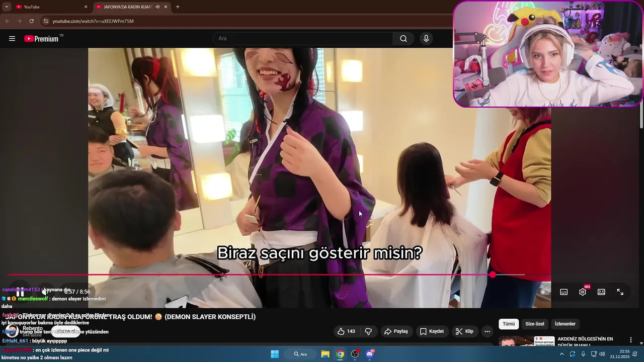Screen dimensions: 644x362
Task: Click the sync refresh tray icon
Action: click(x=573, y=354)
